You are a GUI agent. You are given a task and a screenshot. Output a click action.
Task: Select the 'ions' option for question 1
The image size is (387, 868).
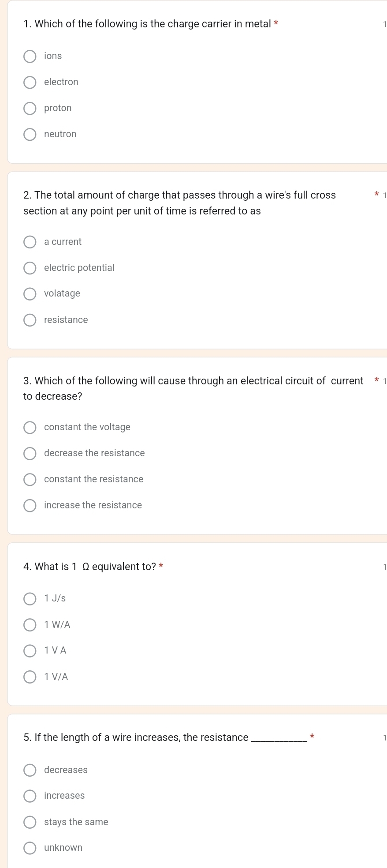pos(30,56)
